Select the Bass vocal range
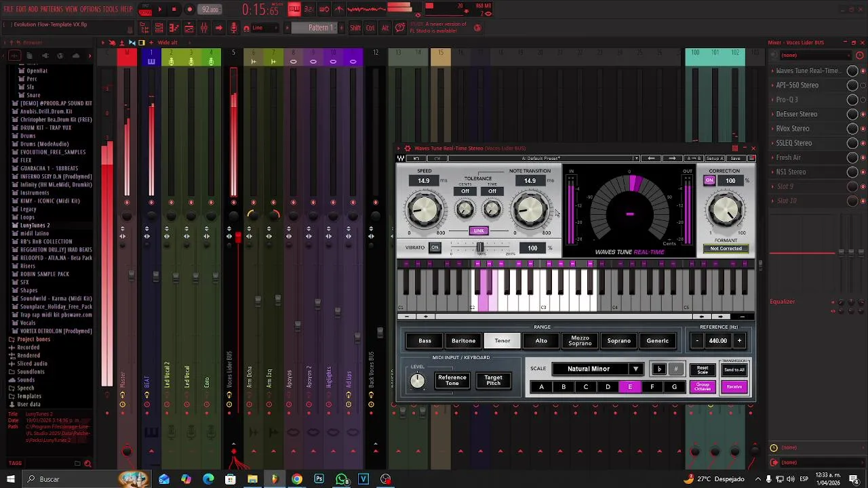 [x=425, y=341]
